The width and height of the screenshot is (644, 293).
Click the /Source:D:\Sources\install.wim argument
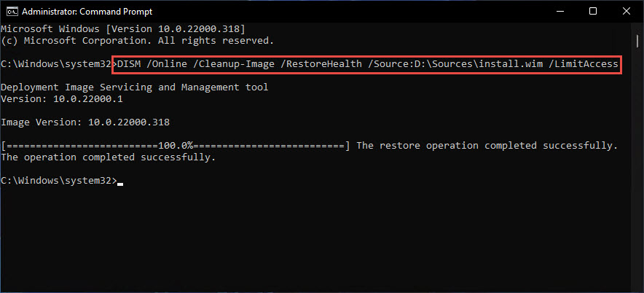pyautogui.click(x=459, y=64)
